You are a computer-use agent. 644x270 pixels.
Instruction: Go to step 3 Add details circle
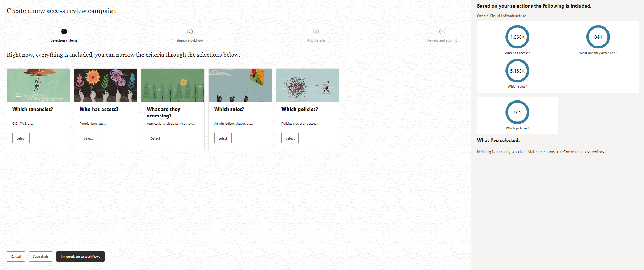[x=316, y=31]
